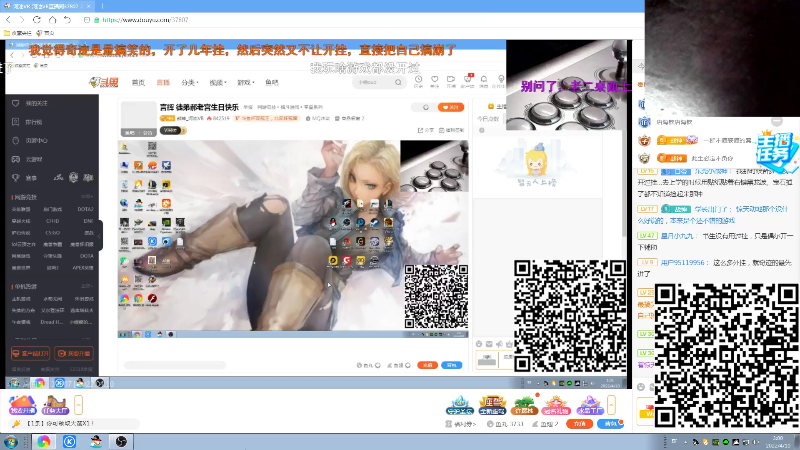
Task: Select the 直播 navigation tab
Action: click(163, 82)
